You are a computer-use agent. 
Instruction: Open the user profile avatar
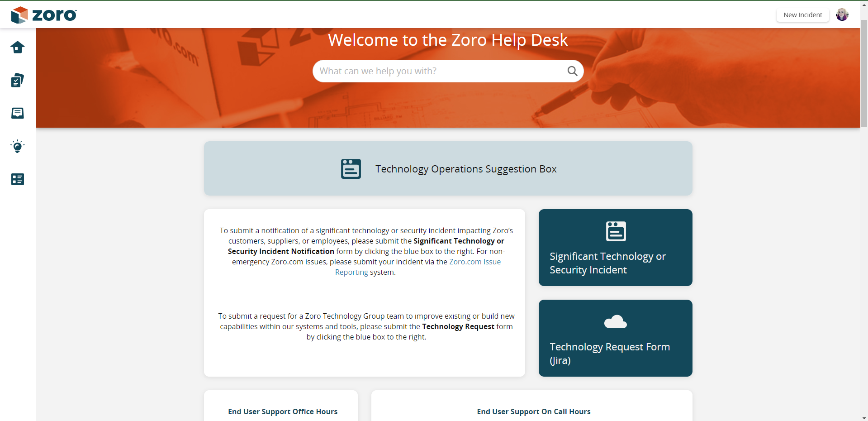pos(842,15)
